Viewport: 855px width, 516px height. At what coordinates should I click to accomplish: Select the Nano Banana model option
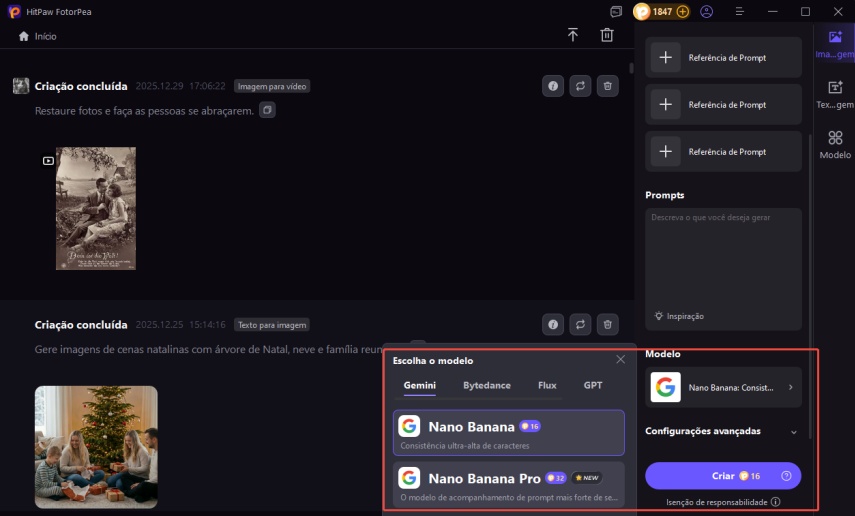508,433
